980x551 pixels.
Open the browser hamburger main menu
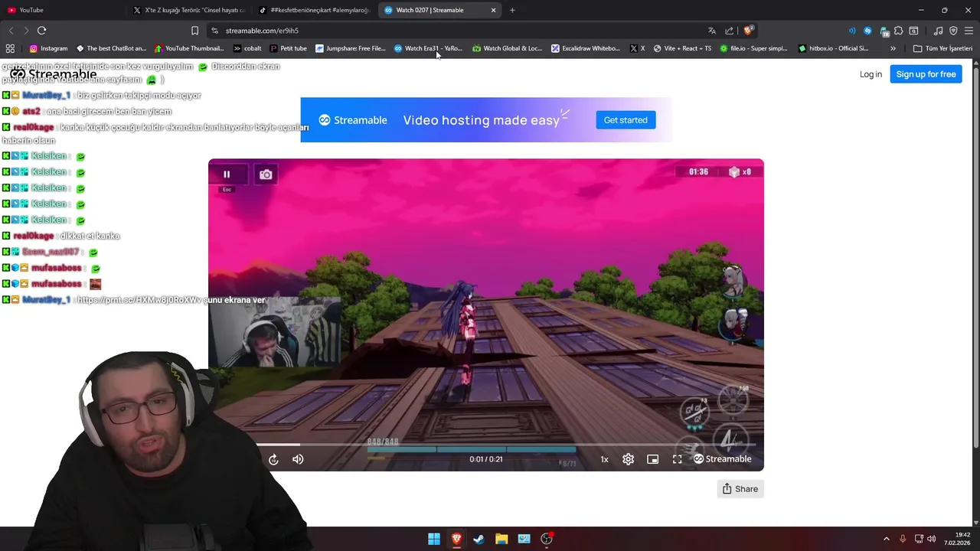pos(969,31)
